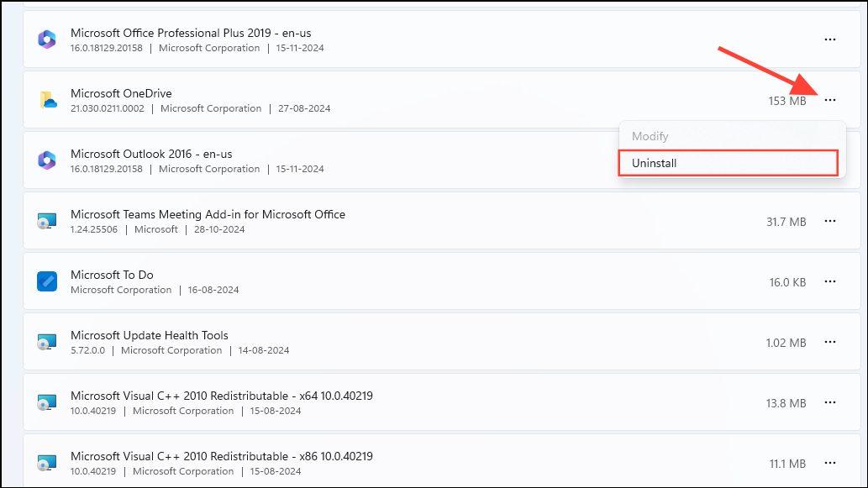
Task: Click the Teams Meeting Add-in installer icon
Action: coord(47,221)
